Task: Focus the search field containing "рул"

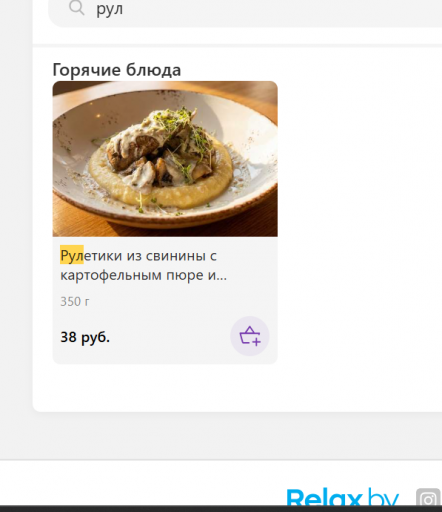Action: 245,10
